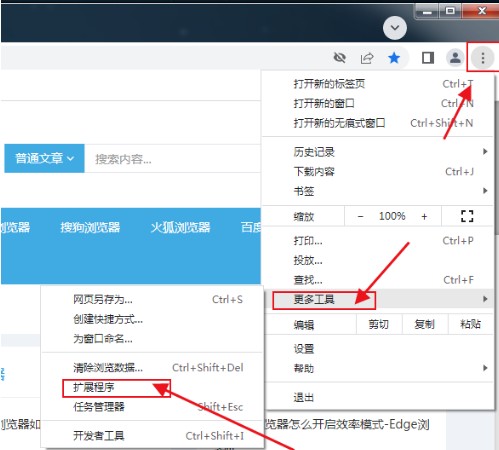Open the 火狐浏览器 navigation tab
This screenshot has width=499, height=450.
180,227
